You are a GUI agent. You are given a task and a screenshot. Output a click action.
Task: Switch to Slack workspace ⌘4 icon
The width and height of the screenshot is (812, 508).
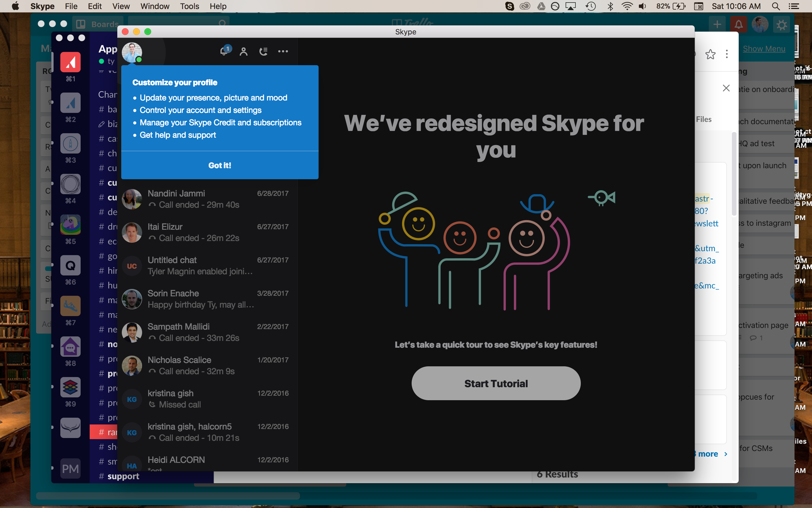click(x=70, y=184)
